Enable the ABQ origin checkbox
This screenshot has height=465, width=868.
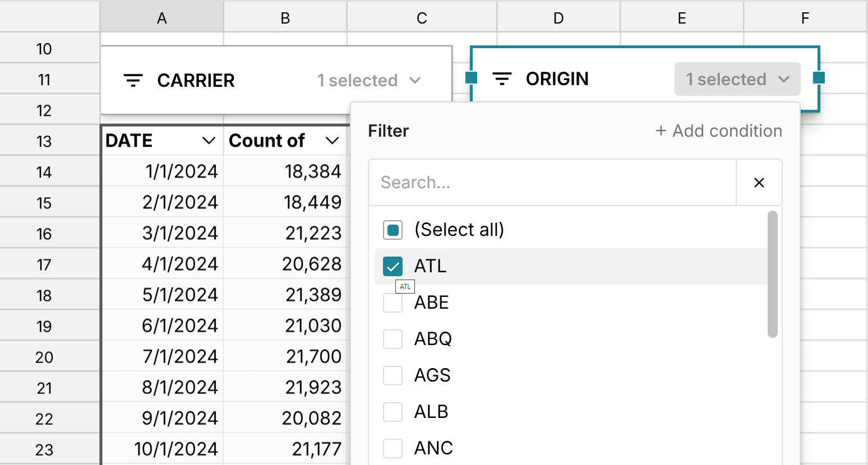[393, 339]
